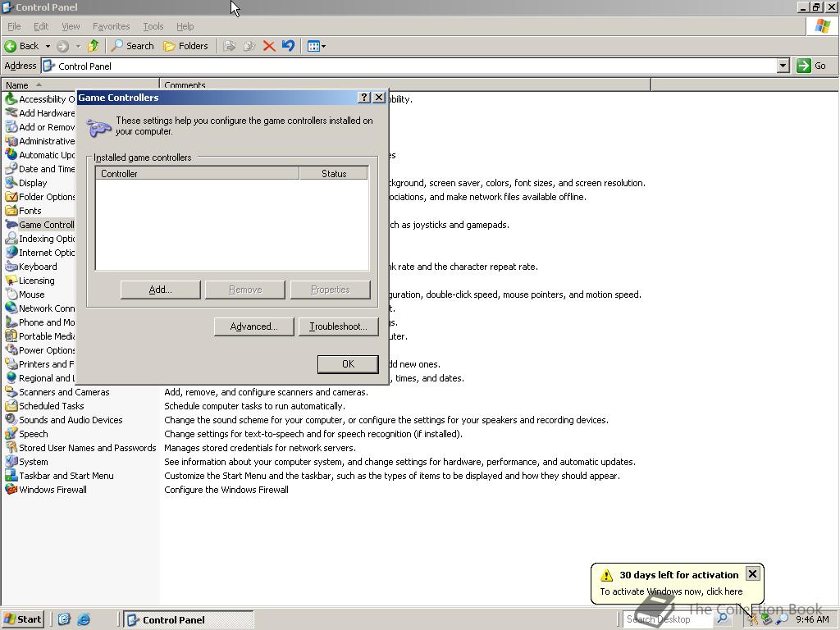Click 'Configure the Windows Firewall' comment text
The image size is (840, 630).
226,490
